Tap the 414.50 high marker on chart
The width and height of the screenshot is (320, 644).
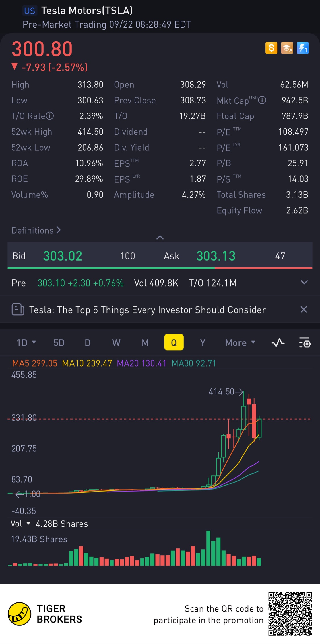pyautogui.click(x=226, y=392)
